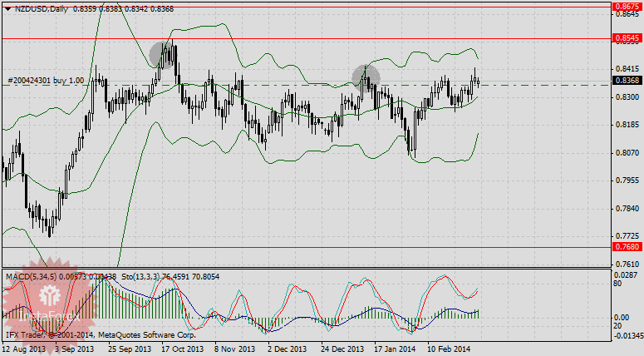This screenshot has width=644, height=356.
Task: Click the gray circle marker near October peak
Action: click(163, 54)
